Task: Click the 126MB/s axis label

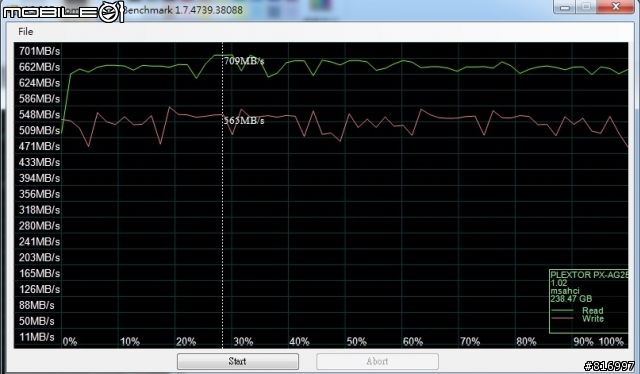Action: point(39,289)
